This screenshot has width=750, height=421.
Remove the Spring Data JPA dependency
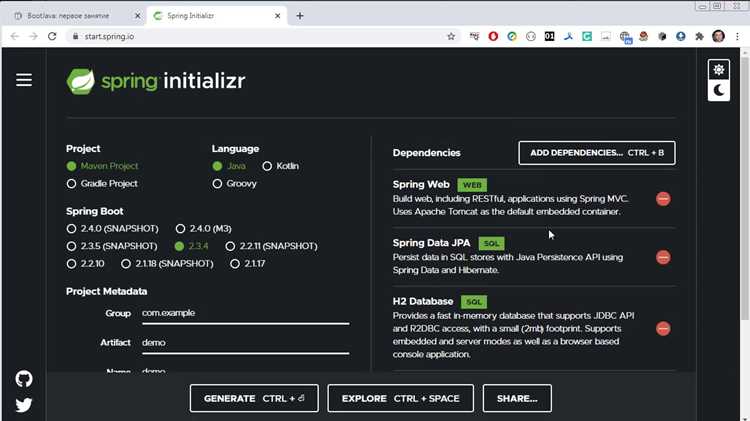click(663, 257)
